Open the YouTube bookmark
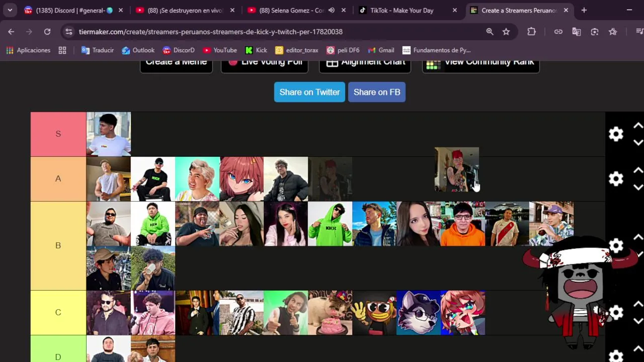 click(x=220, y=50)
